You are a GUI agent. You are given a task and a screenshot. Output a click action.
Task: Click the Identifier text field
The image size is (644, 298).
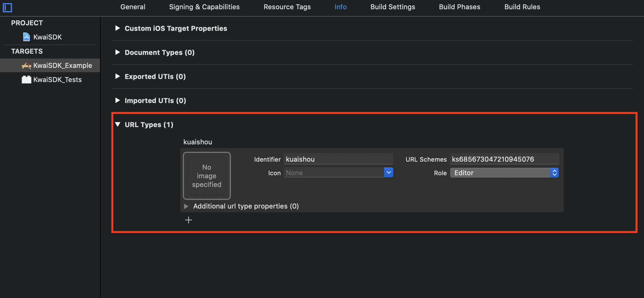click(x=338, y=159)
